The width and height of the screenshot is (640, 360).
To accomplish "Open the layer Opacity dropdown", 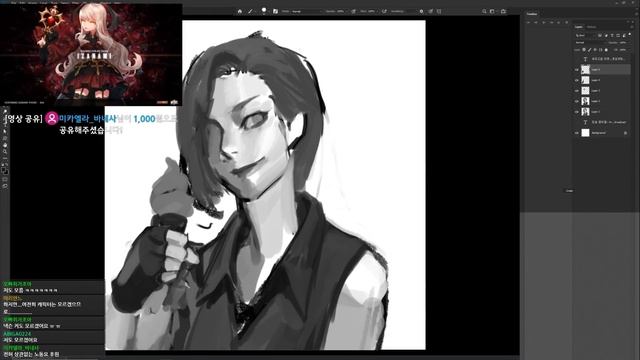I will tap(623, 42).
